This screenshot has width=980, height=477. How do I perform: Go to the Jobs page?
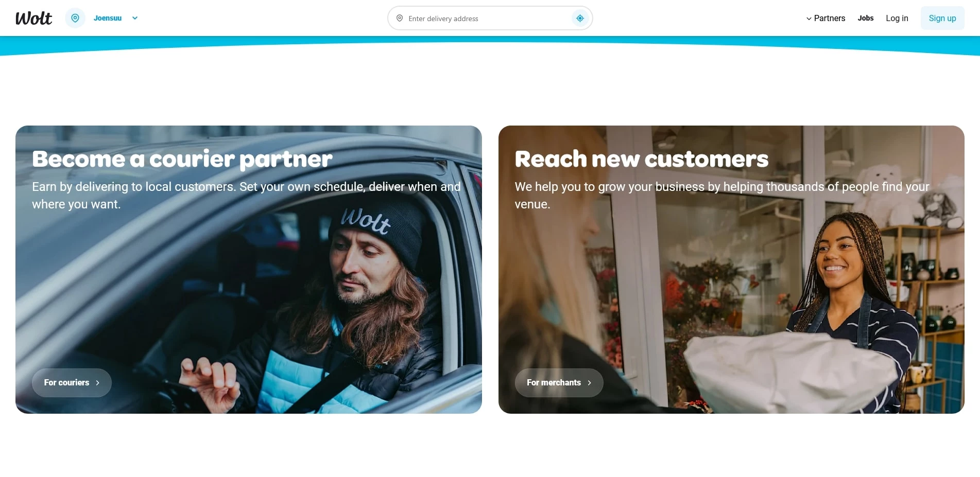tap(865, 18)
